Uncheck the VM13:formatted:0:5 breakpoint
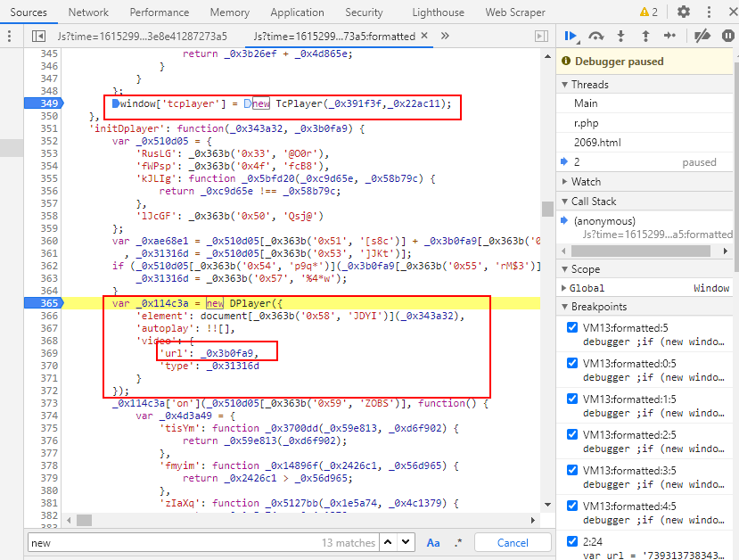Viewport: 739px width, 560px height. pos(572,363)
